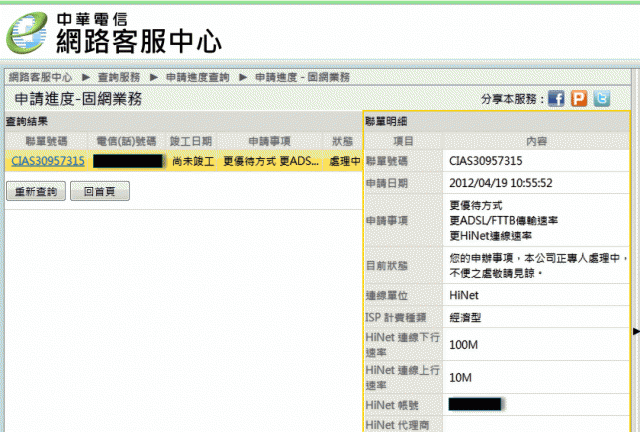Select the 100M downstream speed value

[x=463, y=345]
